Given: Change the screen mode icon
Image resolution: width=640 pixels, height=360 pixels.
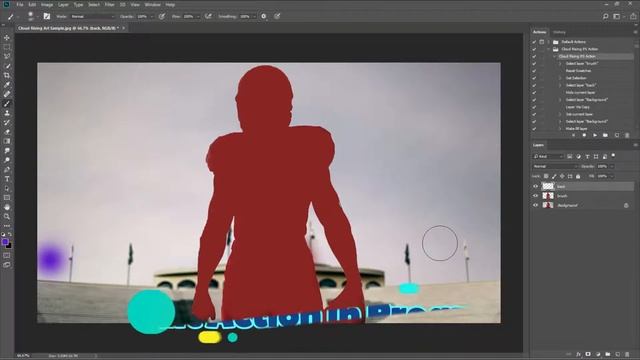Looking at the screenshot, I should click(7, 265).
